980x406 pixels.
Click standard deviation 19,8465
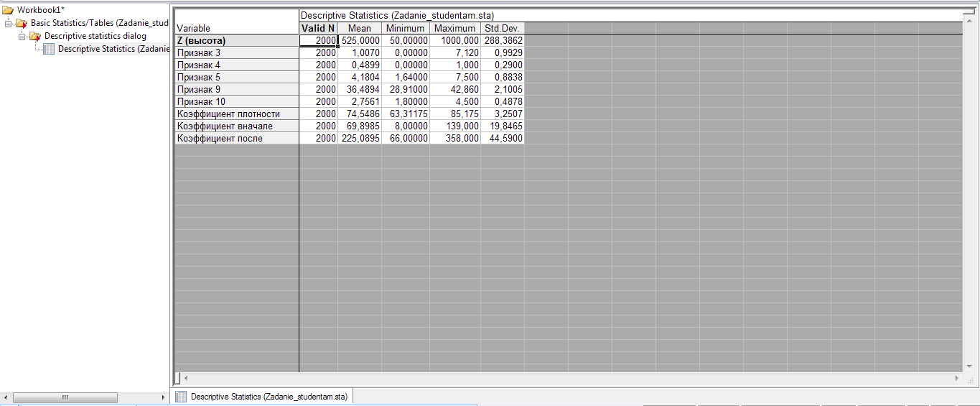[503, 126]
